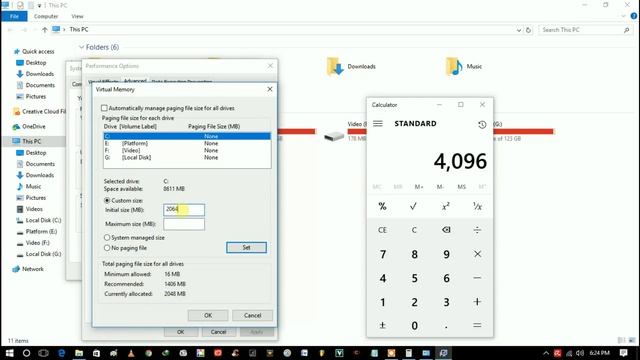Click the Initial size input field
Screen dimensions: 640x360
click(x=184, y=209)
